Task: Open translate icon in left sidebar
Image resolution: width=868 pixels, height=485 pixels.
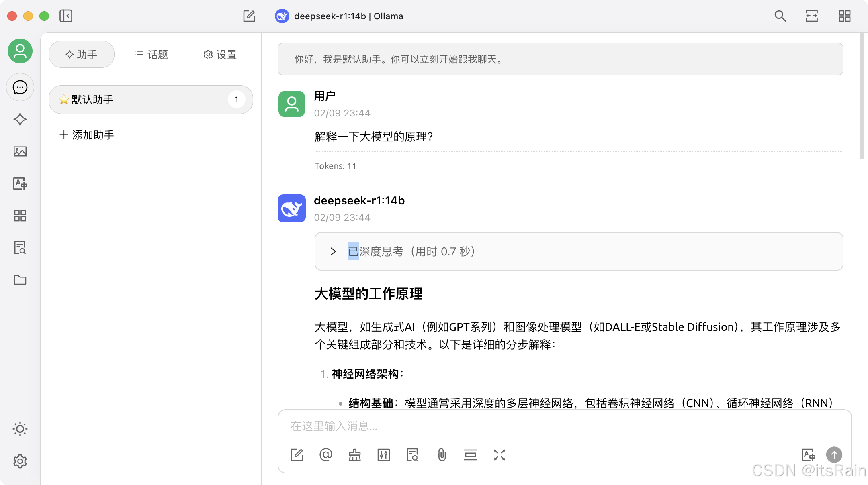Action: tap(20, 183)
